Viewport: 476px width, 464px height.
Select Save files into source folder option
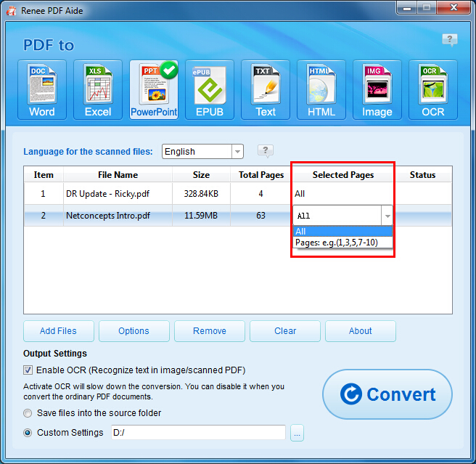(28, 413)
